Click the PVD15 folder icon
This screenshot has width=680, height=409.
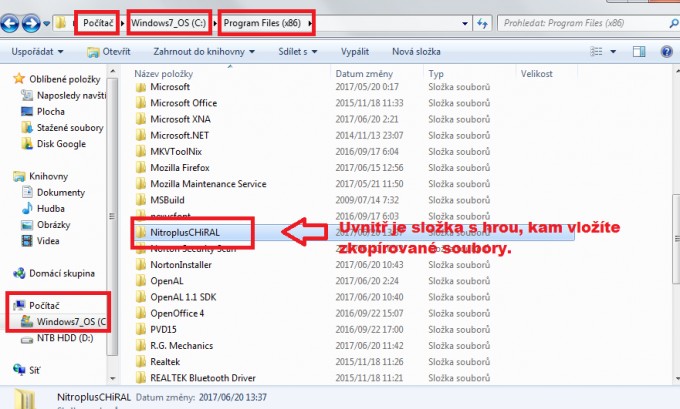pos(141,330)
